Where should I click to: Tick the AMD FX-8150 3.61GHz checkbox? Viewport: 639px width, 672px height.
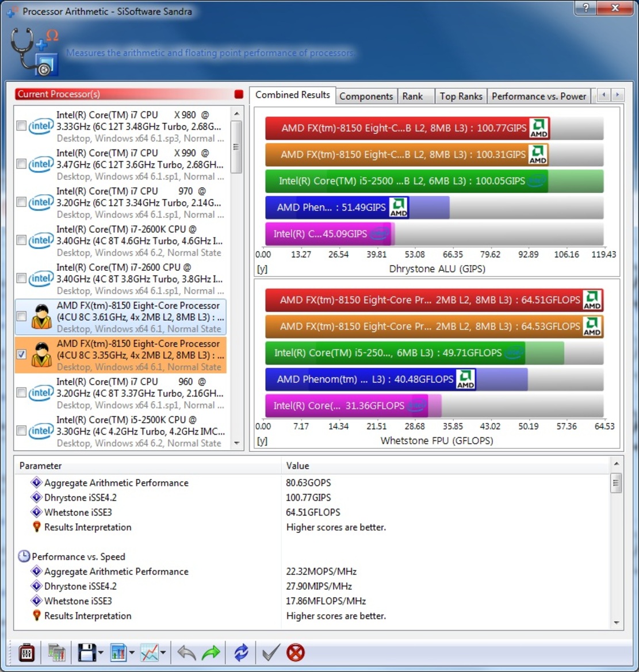21,317
